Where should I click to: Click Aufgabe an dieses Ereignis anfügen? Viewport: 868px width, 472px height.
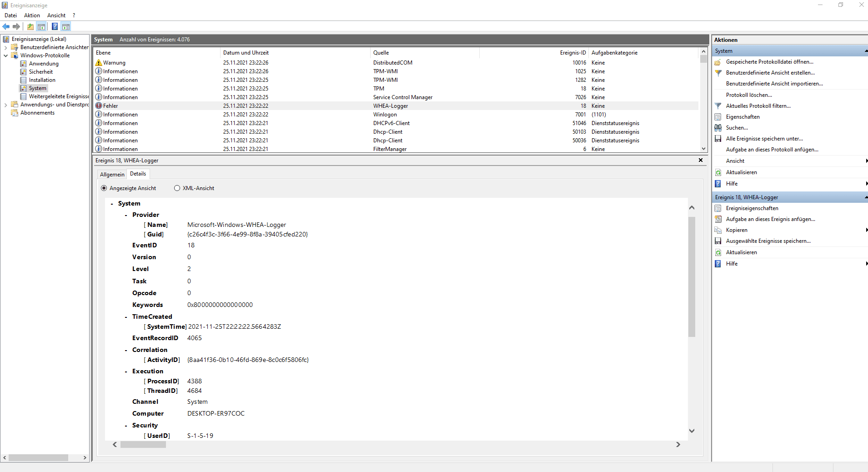click(x=770, y=219)
